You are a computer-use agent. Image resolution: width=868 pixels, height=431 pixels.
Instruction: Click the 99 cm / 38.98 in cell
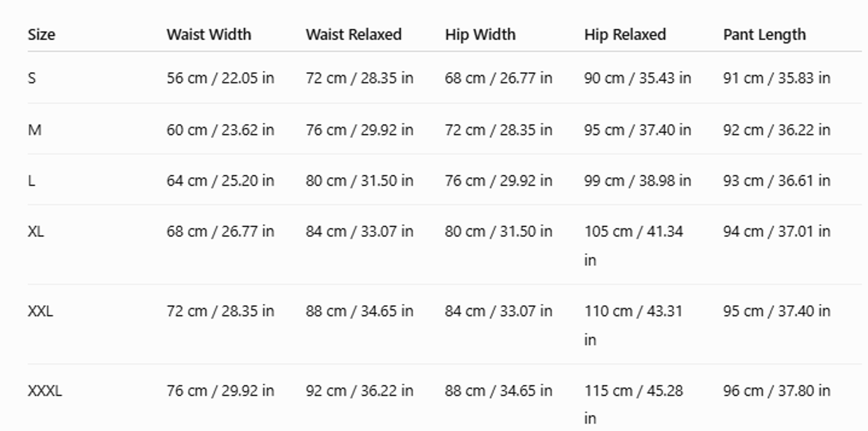(x=637, y=181)
